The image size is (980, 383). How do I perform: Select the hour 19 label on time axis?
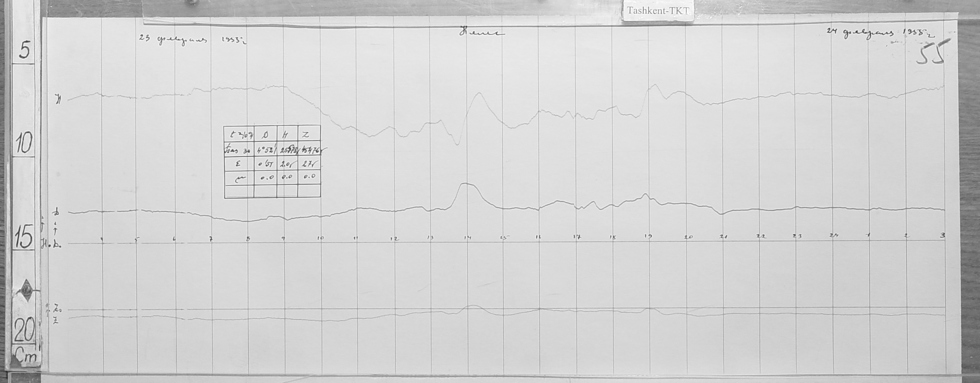(x=648, y=236)
